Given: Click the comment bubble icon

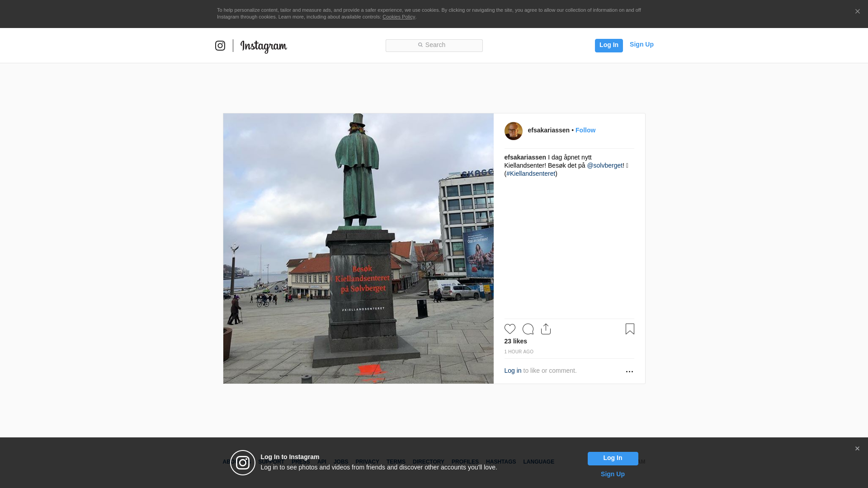Looking at the screenshot, I should [x=528, y=329].
